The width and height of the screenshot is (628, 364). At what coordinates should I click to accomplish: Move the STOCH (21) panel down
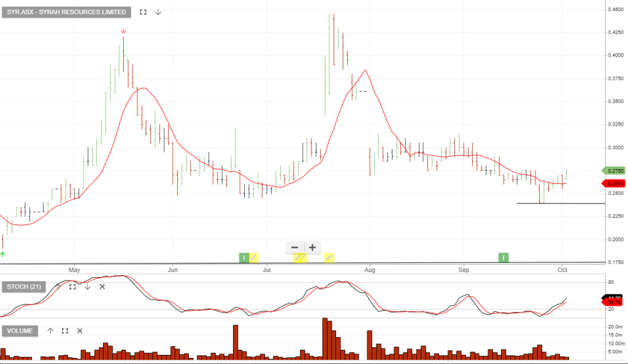87,286
